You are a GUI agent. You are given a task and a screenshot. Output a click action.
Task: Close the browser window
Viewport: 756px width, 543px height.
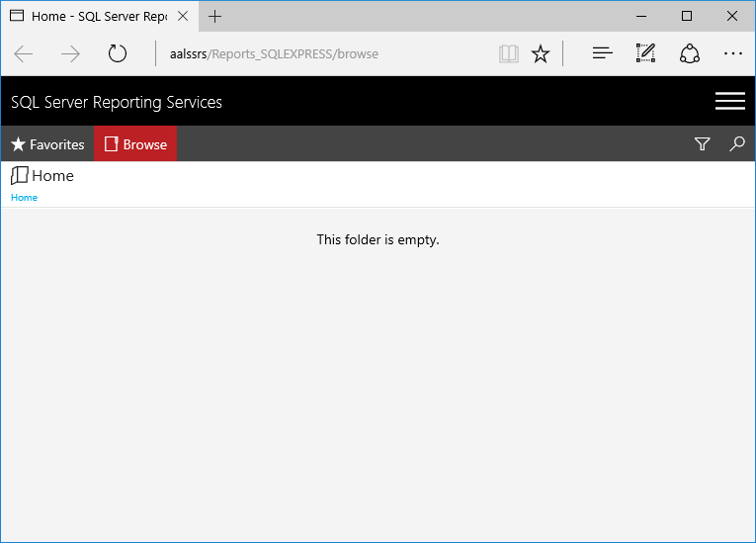(732, 16)
